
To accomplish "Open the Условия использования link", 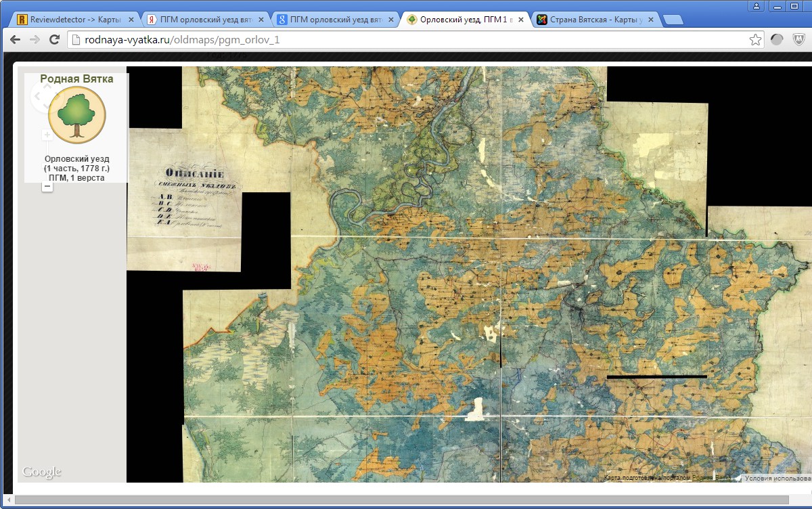I will pyautogui.click(x=777, y=478).
